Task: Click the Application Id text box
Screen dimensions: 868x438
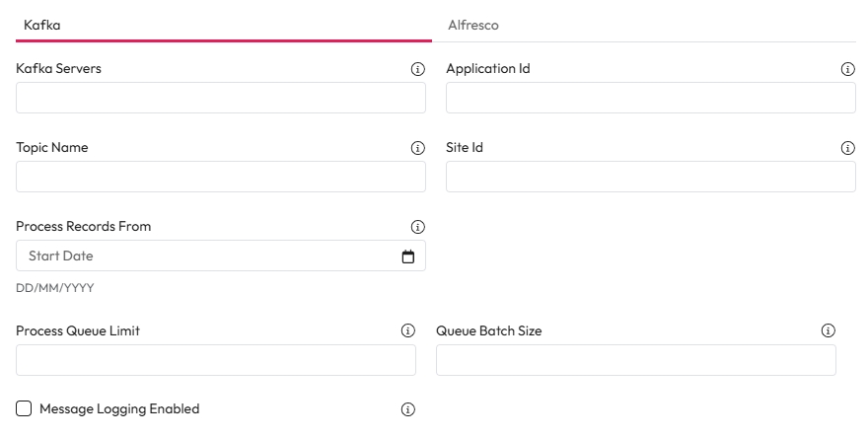Action: click(650, 98)
